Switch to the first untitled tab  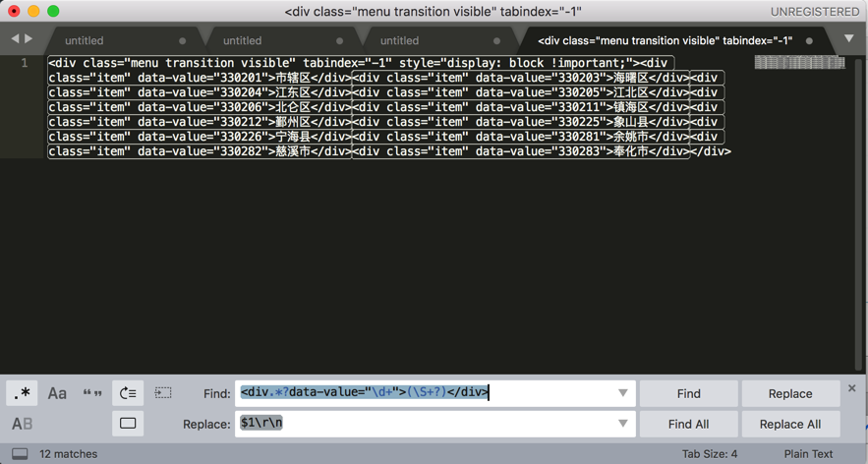[x=85, y=40]
